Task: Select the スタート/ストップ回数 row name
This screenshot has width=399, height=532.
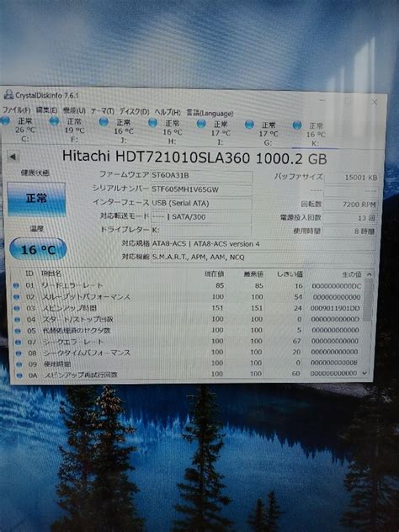Action: 78,319
